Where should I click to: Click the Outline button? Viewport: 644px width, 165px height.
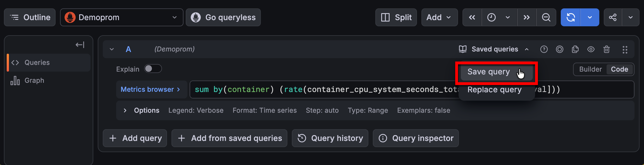point(30,17)
